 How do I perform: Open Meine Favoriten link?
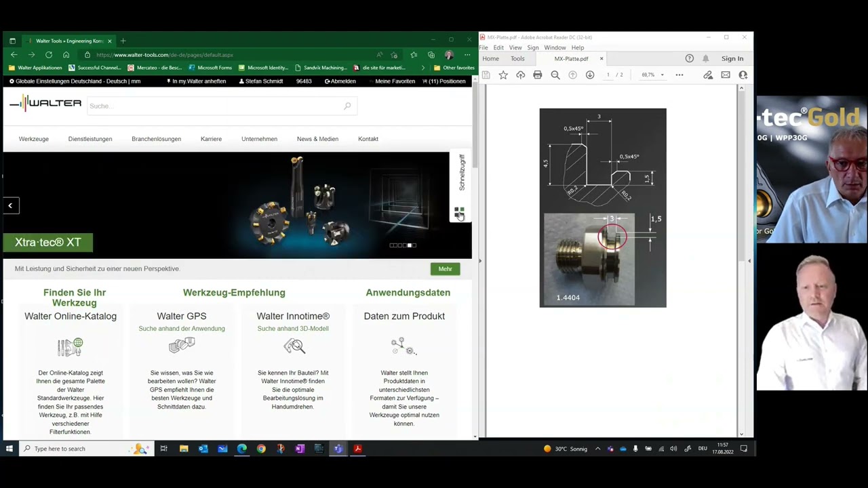[395, 81]
